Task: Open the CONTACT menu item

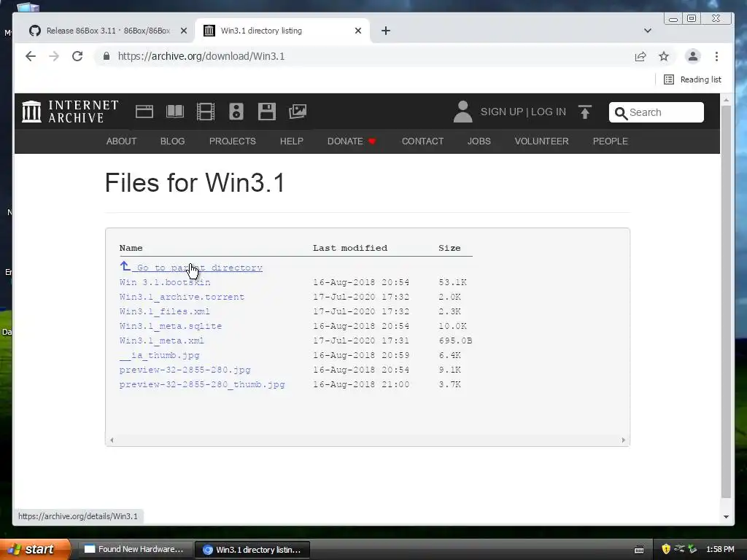Action: pyautogui.click(x=422, y=141)
